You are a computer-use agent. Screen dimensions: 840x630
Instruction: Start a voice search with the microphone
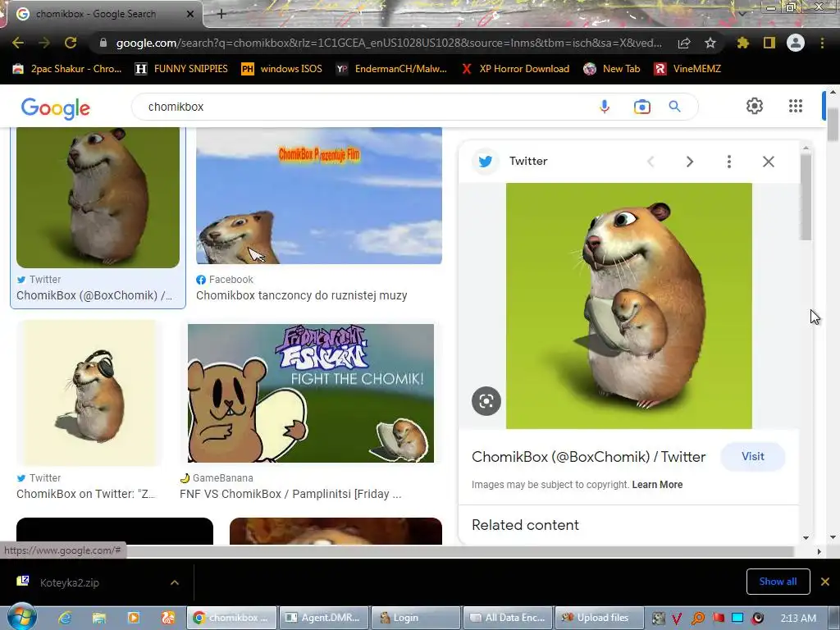tap(605, 107)
